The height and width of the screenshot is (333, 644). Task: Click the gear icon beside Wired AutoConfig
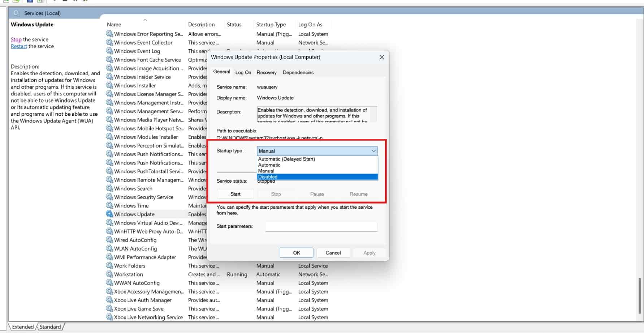click(x=109, y=240)
